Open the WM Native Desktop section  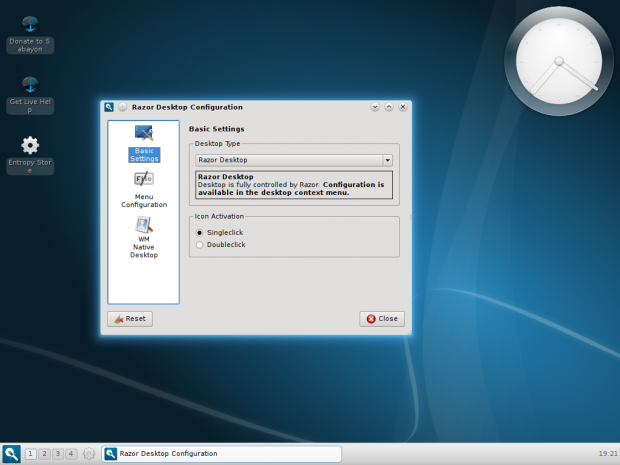pyautogui.click(x=144, y=238)
